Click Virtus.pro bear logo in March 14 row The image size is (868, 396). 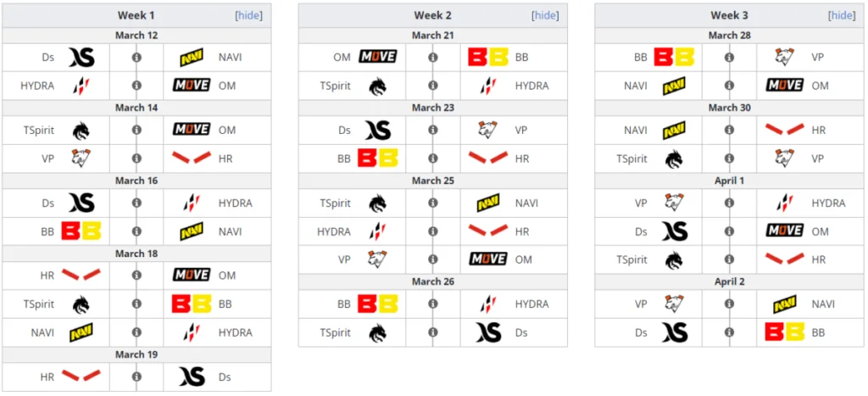click(81, 159)
